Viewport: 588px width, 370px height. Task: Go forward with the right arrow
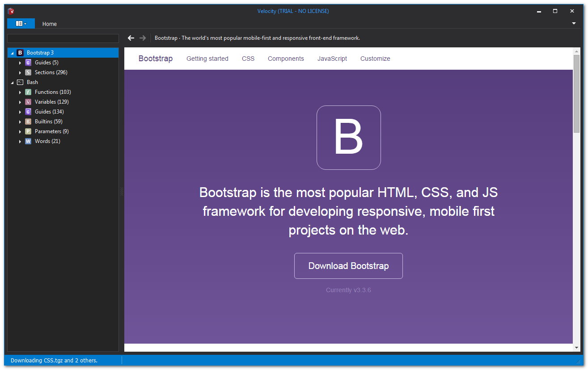(143, 38)
